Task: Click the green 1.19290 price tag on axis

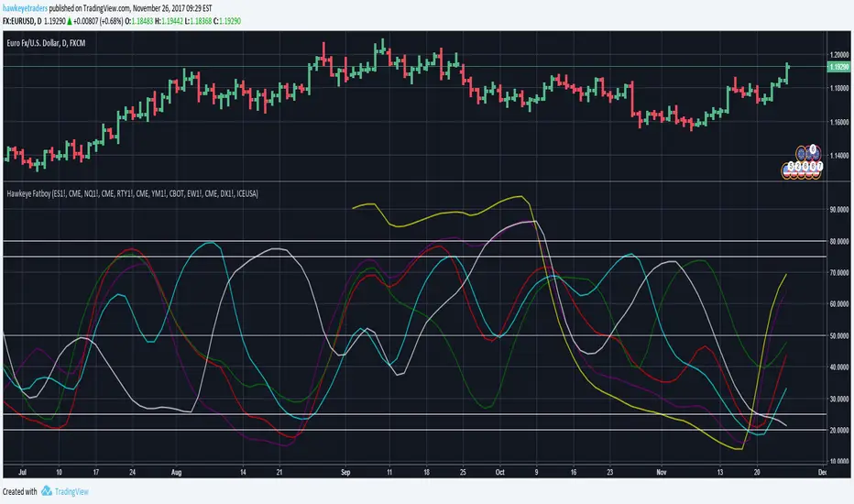Action: pyautogui.click(x=838, y=67)
